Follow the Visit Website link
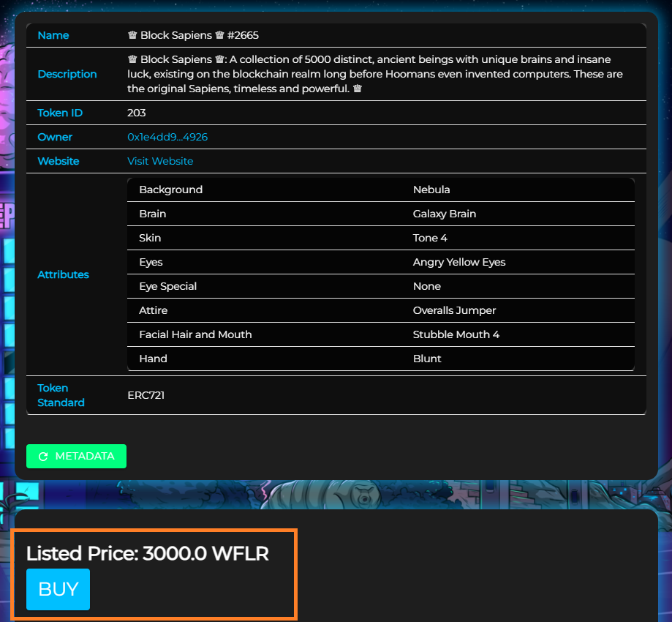 (160, 161)
